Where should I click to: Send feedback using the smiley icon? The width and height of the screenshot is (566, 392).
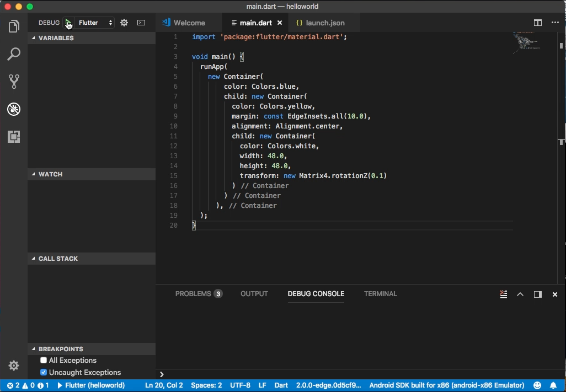click(537, 385)
